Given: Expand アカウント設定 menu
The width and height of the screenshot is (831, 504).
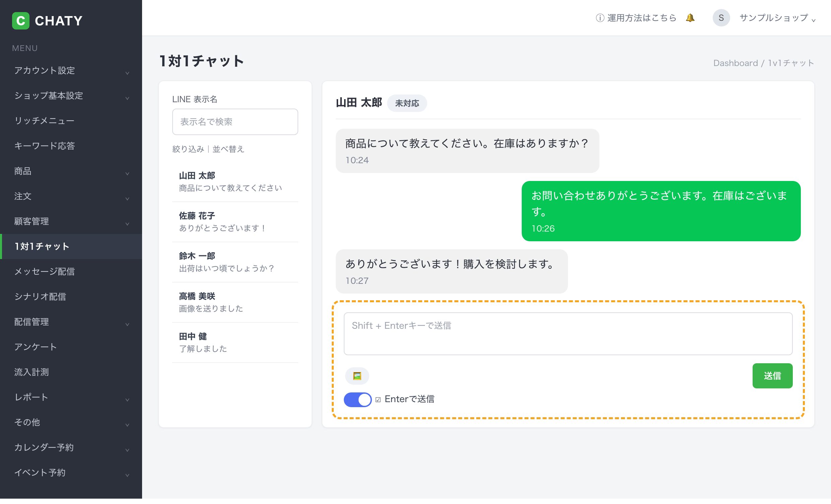Looking at the screenshot, I should point(71,70).
